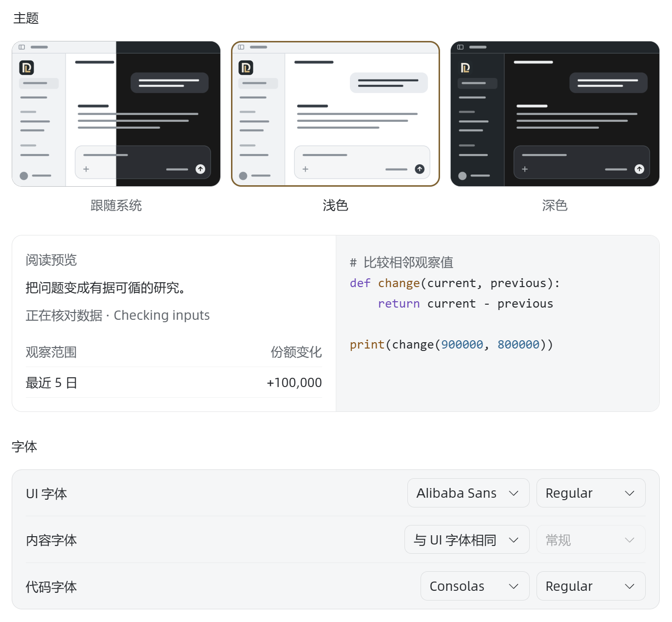The image size is (672, 622).
Task: Click the 跟随系统 theme label
Action: (x=116, y=205)
